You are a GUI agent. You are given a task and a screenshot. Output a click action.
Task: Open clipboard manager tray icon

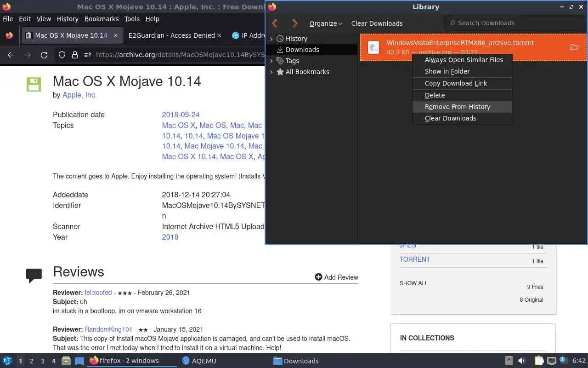[x=539, y=361]
